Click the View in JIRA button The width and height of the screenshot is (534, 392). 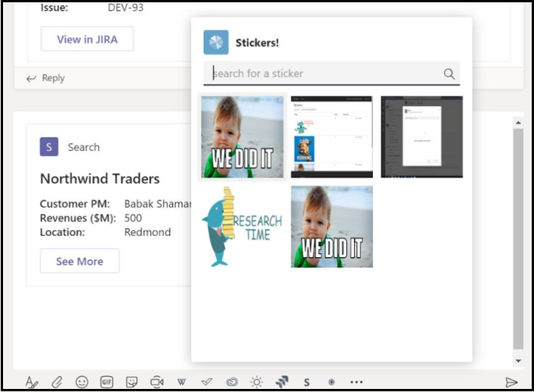click(87, 39)
